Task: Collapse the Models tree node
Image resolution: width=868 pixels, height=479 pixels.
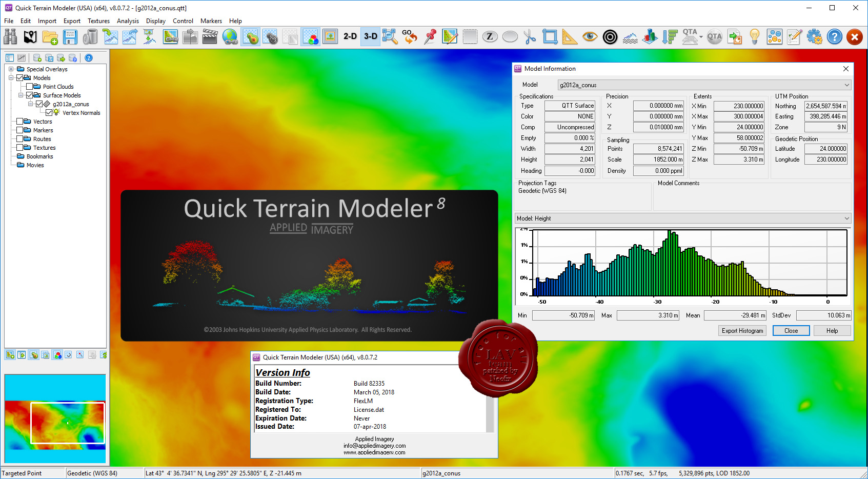Action: (11, 78)
